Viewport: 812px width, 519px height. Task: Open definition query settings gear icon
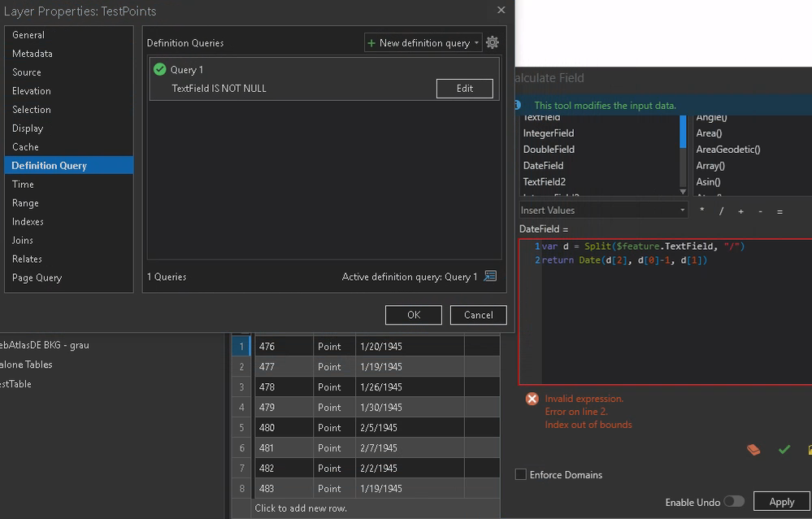[x=492, y=42]
